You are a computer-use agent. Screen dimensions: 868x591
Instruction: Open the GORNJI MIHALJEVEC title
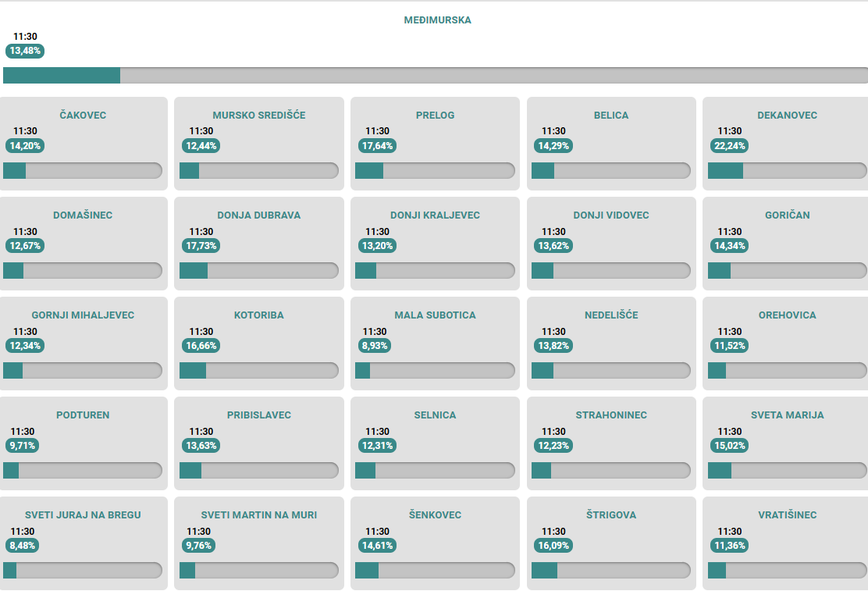[83, 315]
